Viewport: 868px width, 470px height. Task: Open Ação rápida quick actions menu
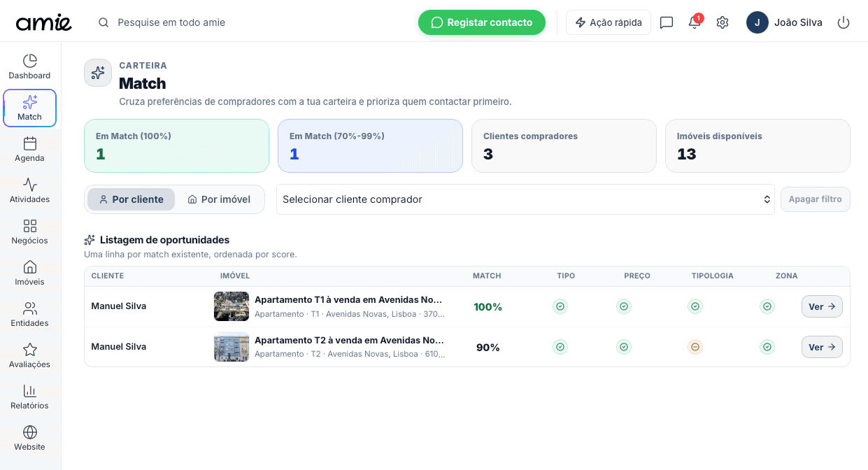coord(608,22)
